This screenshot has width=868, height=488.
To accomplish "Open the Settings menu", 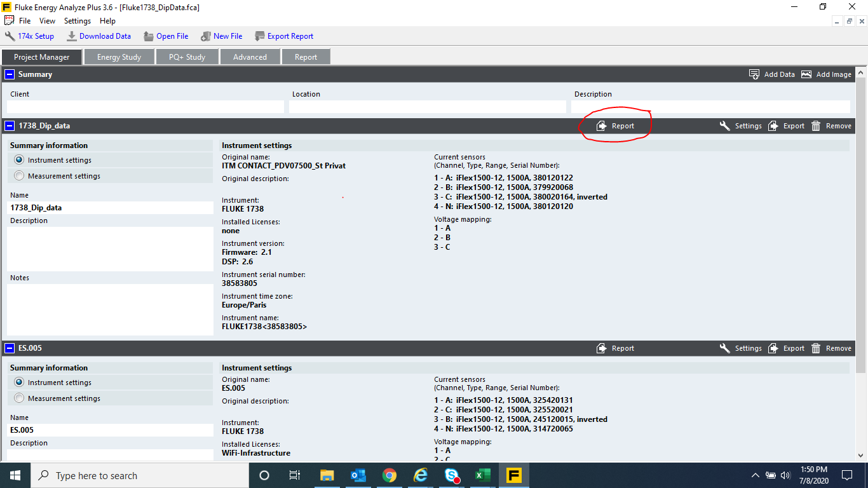I will (78, 21).
